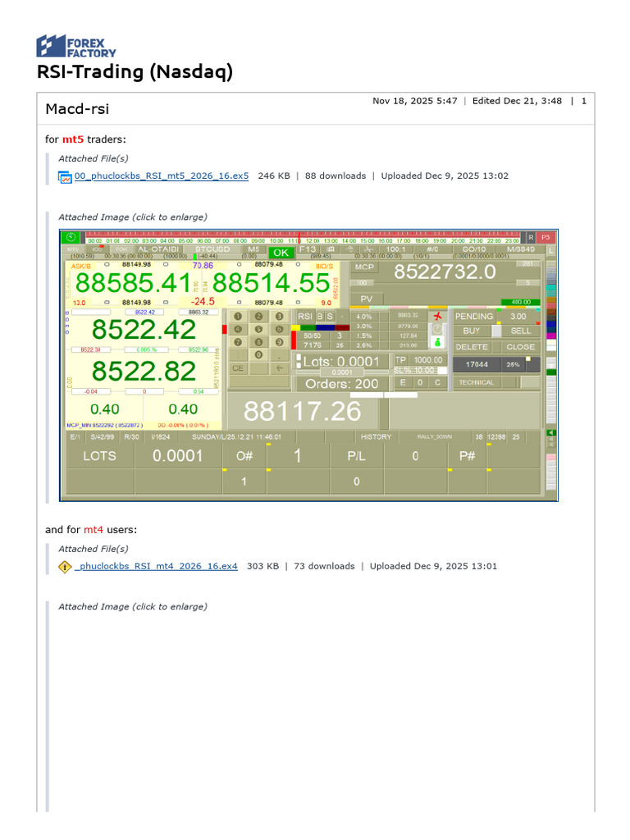Click the PENDING button
630x840 pixels.
474,316
